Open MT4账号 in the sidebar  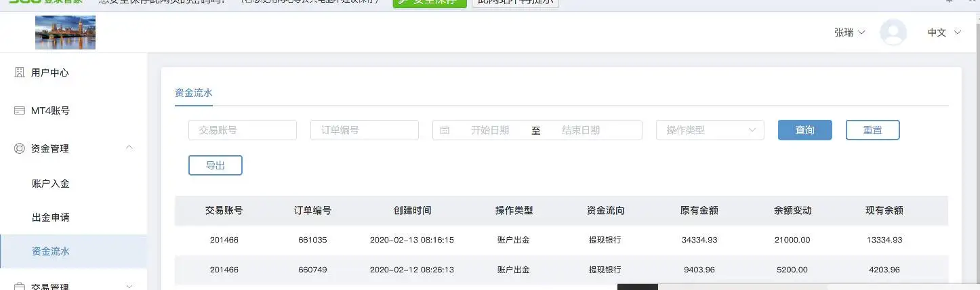[73, 110]
